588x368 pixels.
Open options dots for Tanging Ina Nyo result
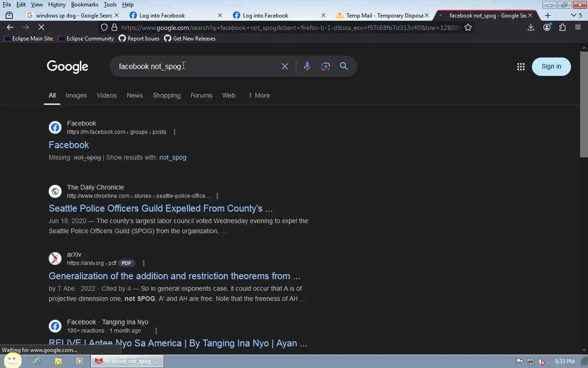(156, 331)
